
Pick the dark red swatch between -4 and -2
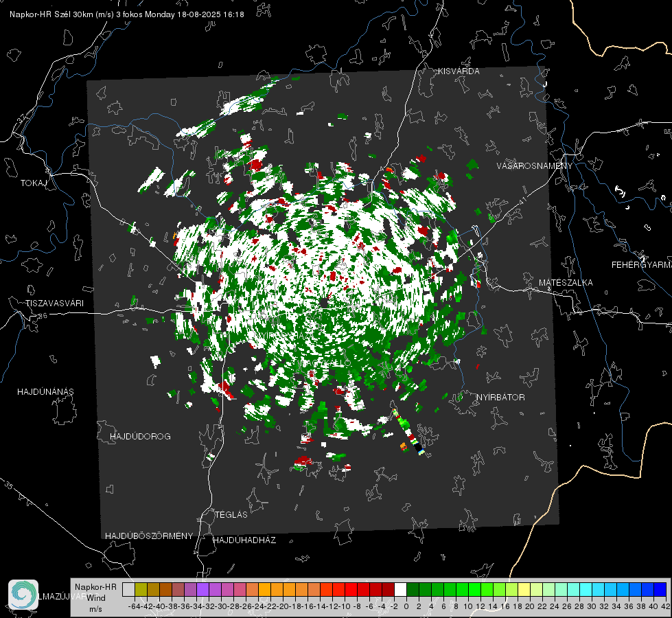pos(388,590)
